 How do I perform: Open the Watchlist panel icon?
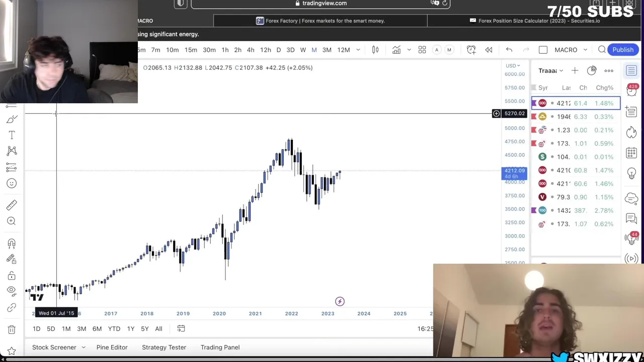(x=631, y=71)
